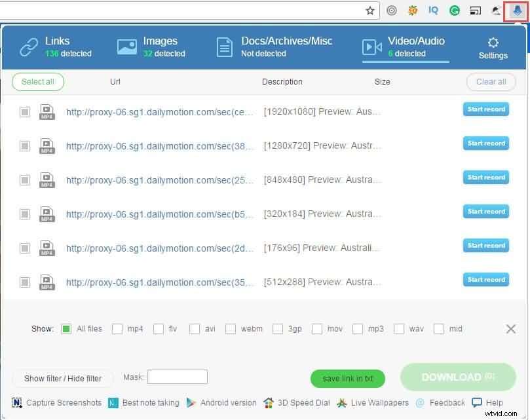Click Show filter / Hide filter
Viewport: 530px width, 420px height.
tap(62, 378)
